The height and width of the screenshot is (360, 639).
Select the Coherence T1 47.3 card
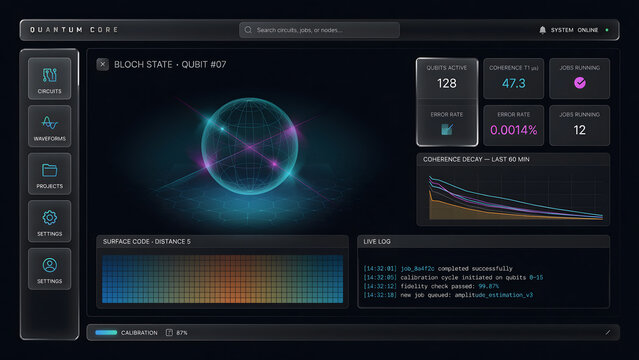pos(513,78)
